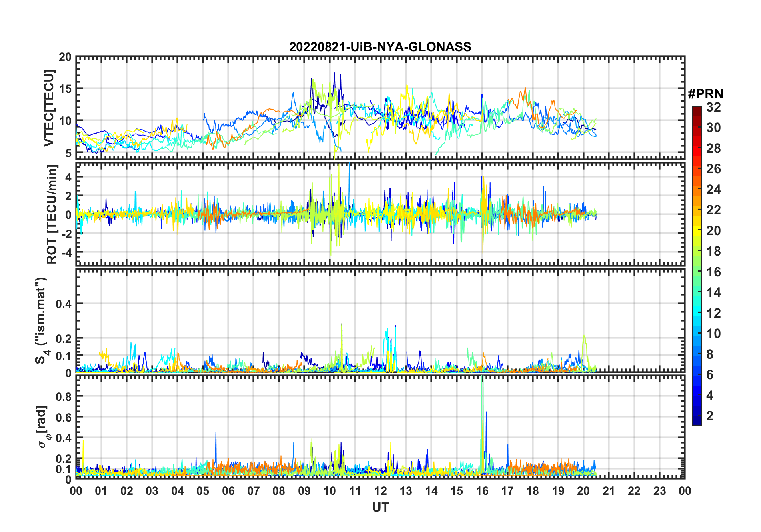
Task: Click colorbar tick label 22
Action: [x=713, y=210]
